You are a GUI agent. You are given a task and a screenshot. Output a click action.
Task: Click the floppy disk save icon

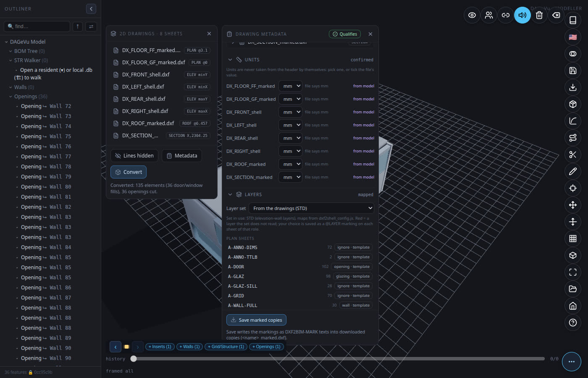pos(573,71)
